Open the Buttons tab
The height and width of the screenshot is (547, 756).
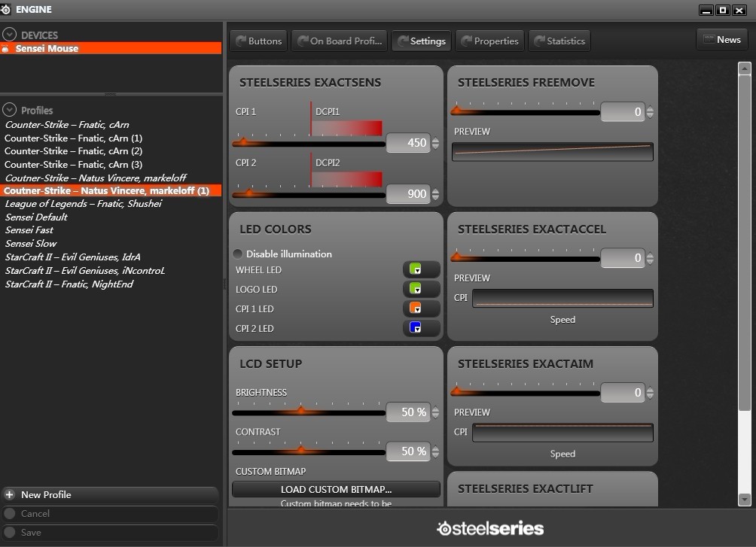click(x=259, y=41)
